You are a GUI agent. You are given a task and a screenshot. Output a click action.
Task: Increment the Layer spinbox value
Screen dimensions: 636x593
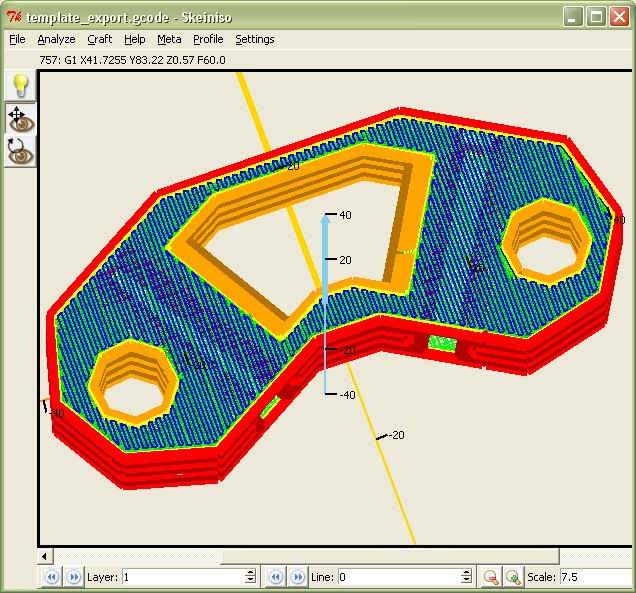click(x=250, y=573)
